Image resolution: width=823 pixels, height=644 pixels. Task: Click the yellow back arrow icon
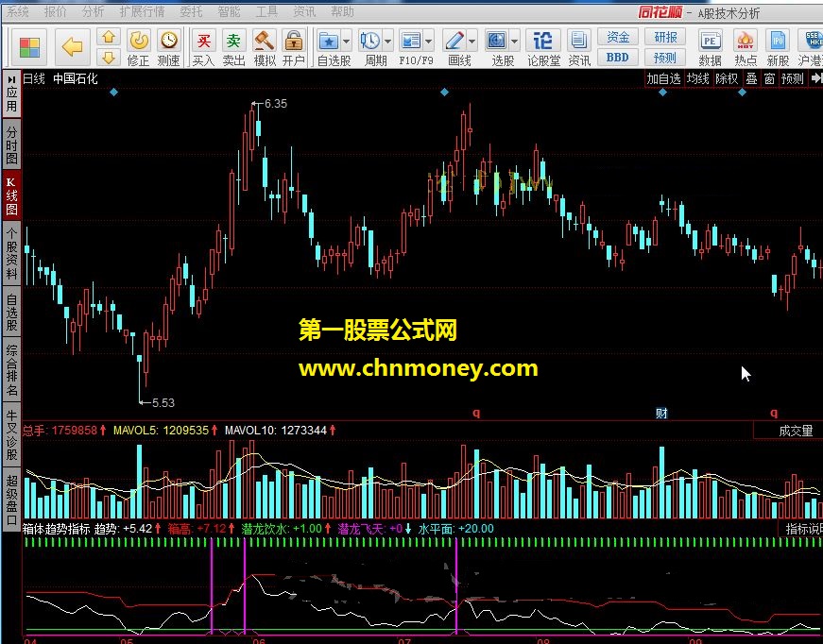[x=72, y=47]
